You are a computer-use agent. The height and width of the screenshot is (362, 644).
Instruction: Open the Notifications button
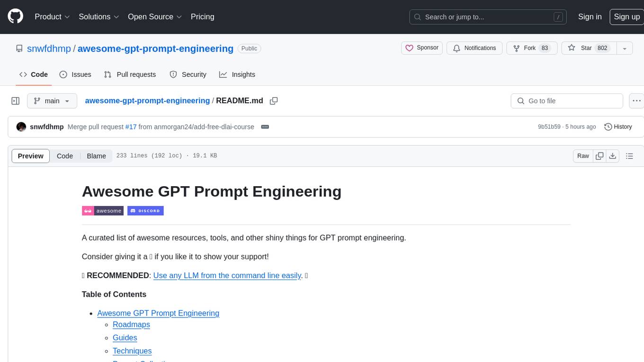(474, 48)
